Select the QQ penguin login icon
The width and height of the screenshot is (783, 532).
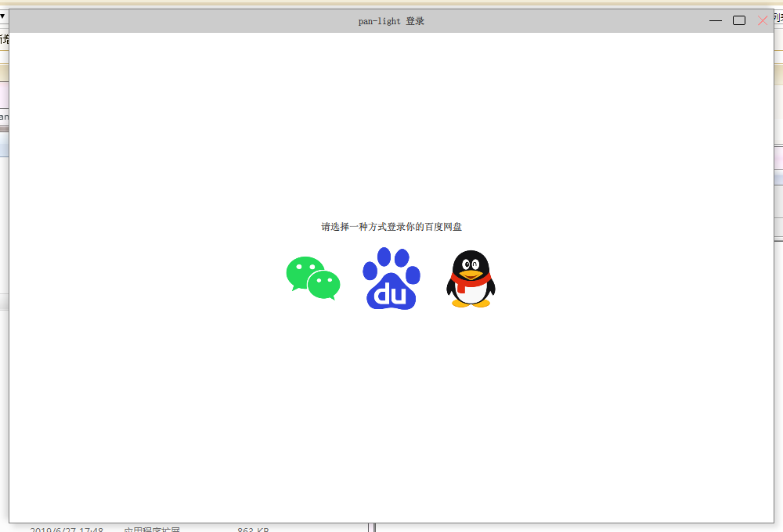tap(471, 279)
